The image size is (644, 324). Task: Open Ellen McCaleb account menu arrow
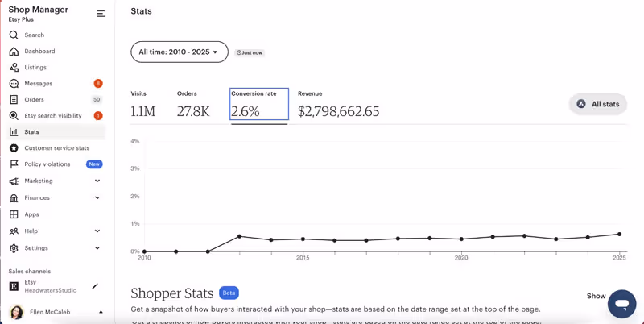click(x=101, y=312)
